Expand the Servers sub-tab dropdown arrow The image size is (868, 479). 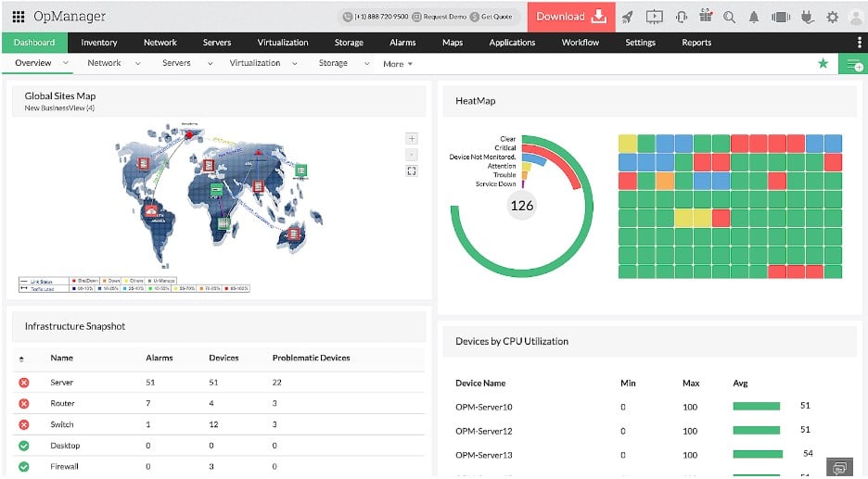[211, 64]
